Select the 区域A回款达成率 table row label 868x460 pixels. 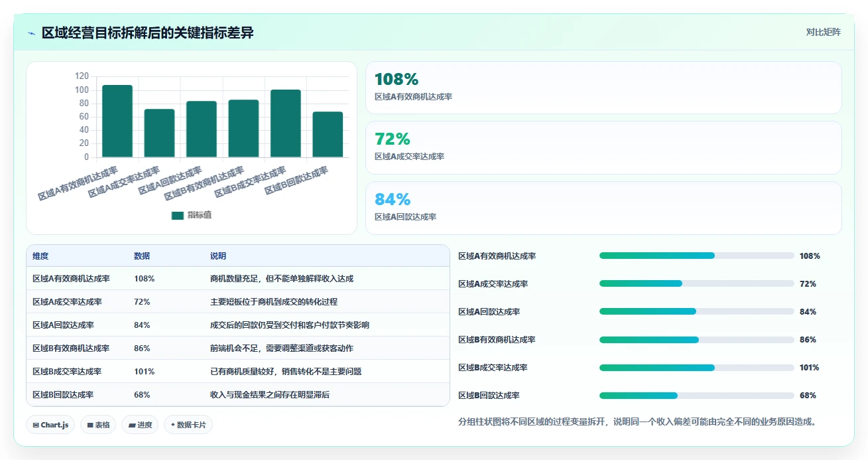[63, 325]
